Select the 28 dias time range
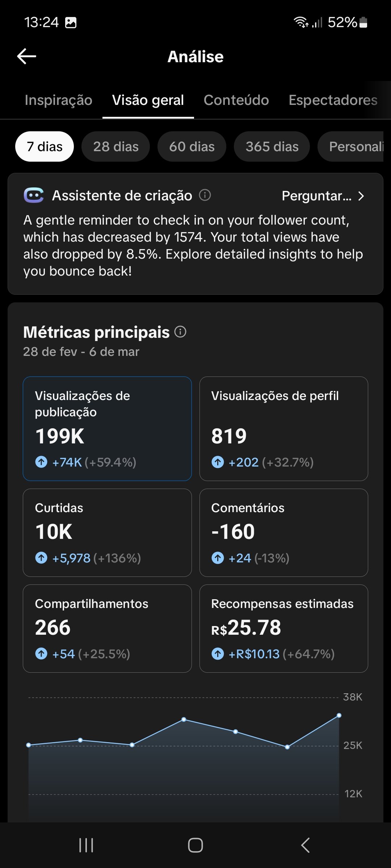The height and width of the screenshot is (868, 391). [x=116, y=146]
